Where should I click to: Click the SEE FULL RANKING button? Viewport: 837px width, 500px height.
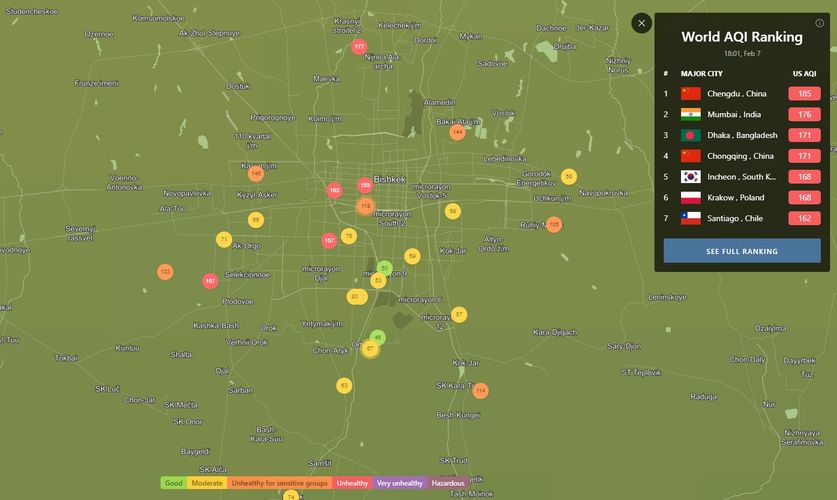point(742,251)
